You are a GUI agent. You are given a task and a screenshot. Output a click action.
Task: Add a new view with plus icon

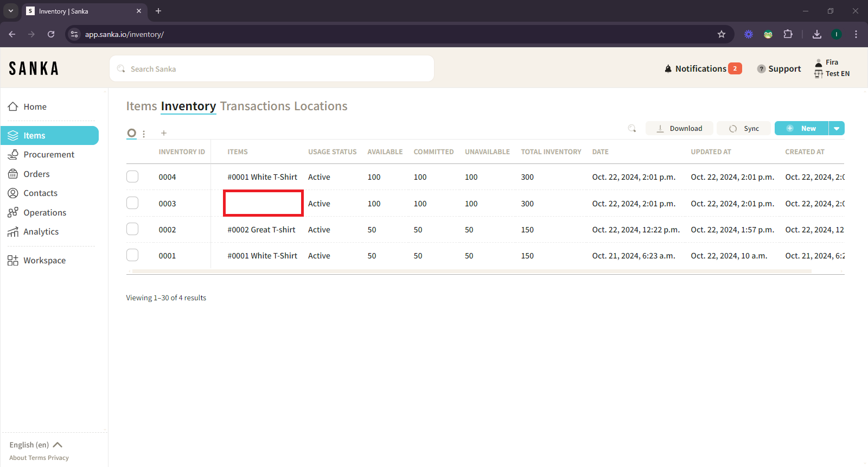164,133
